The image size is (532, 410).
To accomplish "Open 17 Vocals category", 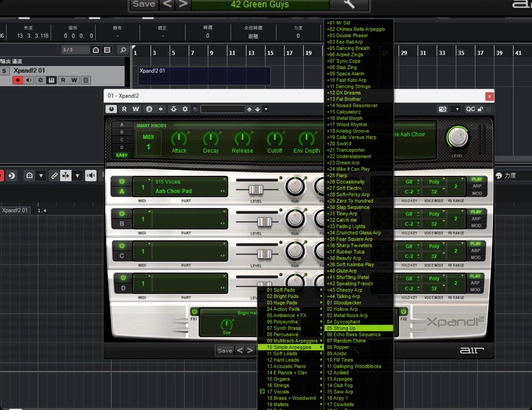I will (291, 392).
